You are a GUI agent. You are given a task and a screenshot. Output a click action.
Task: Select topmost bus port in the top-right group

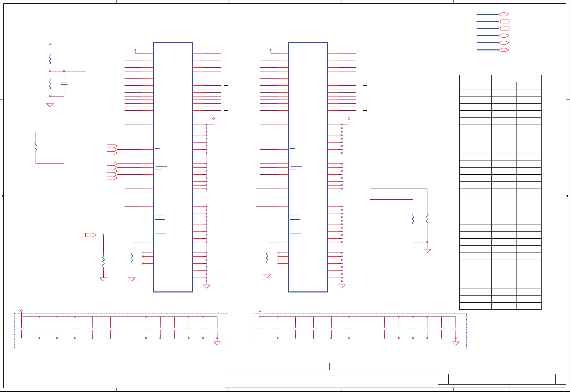[504, 14]
